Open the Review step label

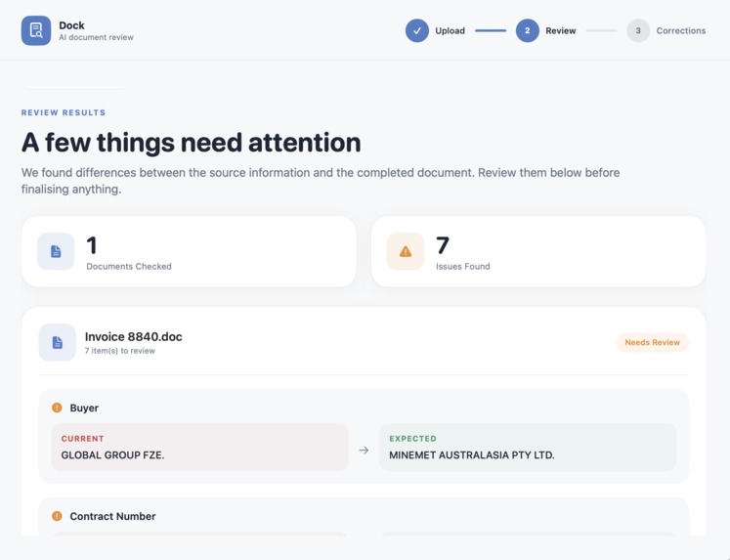click(x=561, y=30)
